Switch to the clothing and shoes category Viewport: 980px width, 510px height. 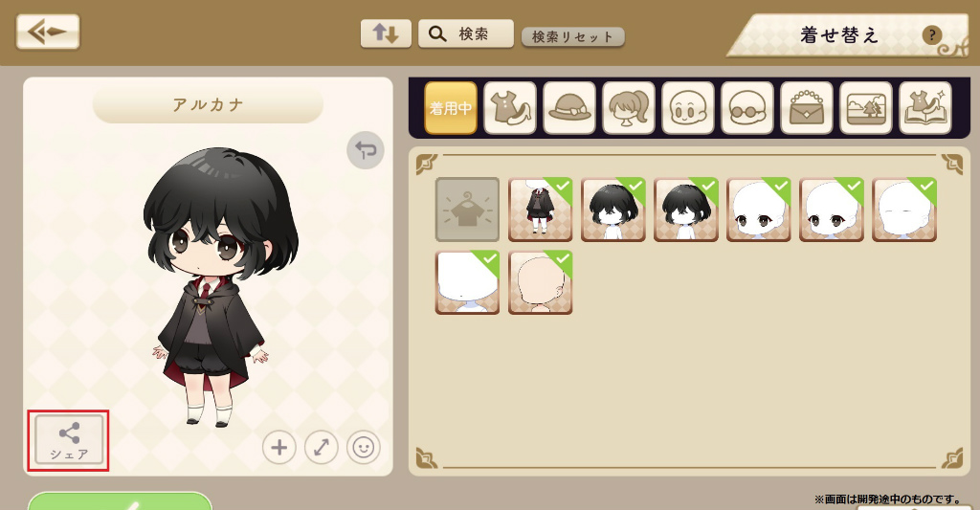[x=510, y=108]
